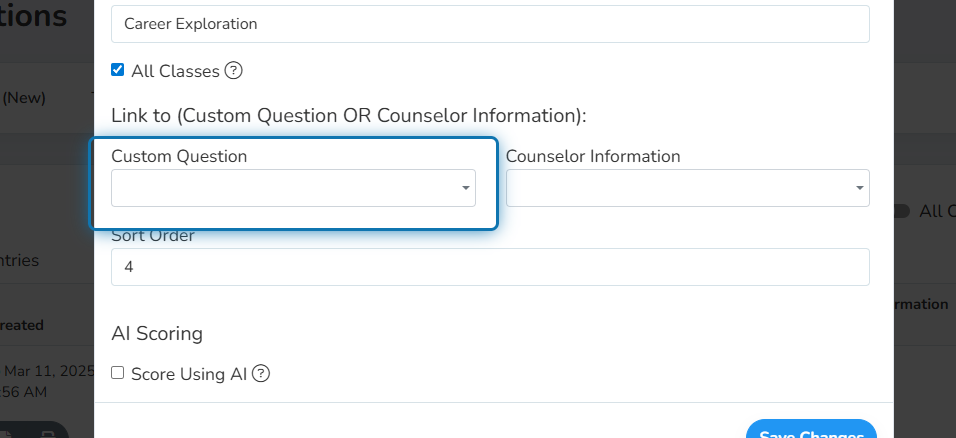This screenshot has width=956, height=438.
Task: Open the All Classes help tooltip icon
Action: click(x=234, y=71)
